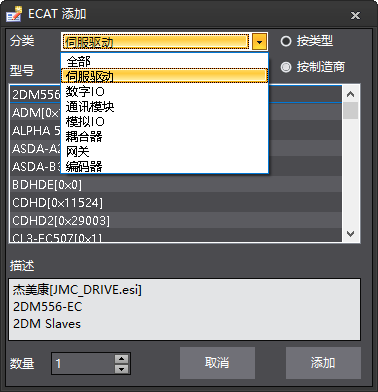
Task: Click the list scrollbar up arrow
Action: pos(350,94)
